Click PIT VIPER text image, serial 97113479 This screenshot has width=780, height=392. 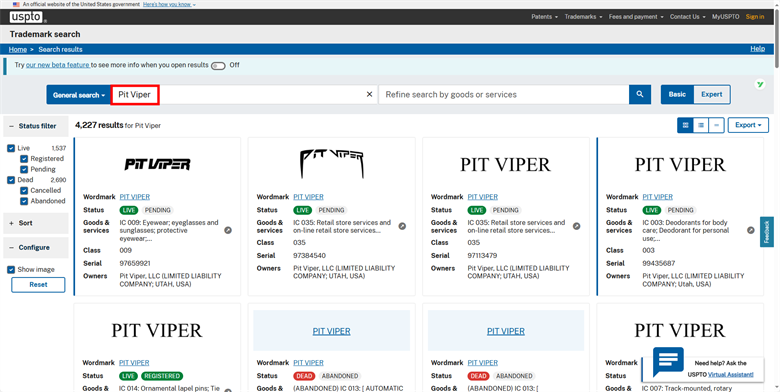point(505,165)
